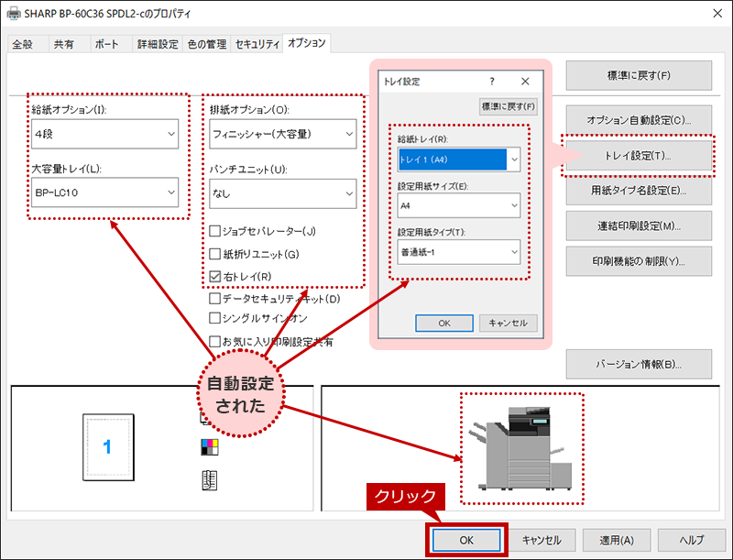Click the help question mark in トレイ設定 dialog
The height and width of the screenshot is (560, 733).
pos(492,82)
